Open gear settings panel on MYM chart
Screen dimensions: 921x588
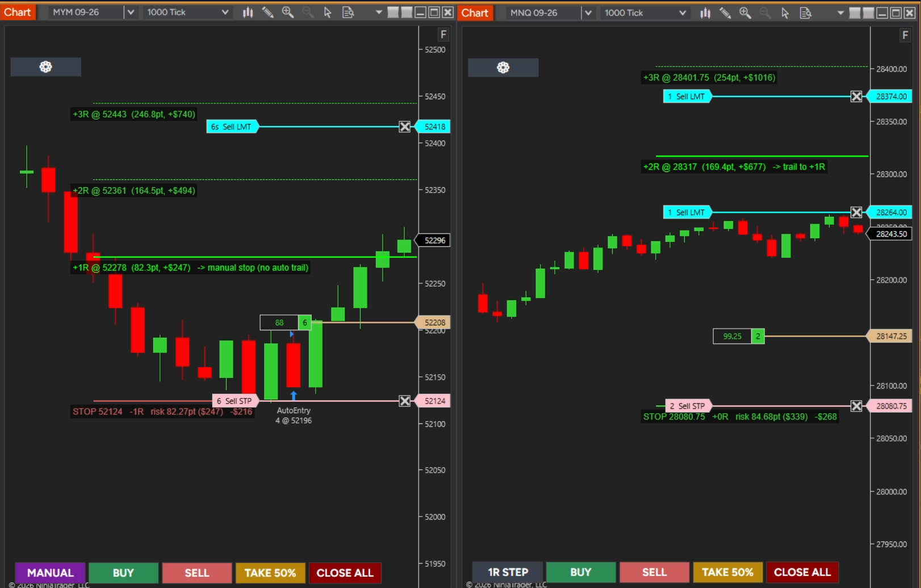(x=45, y=67)
